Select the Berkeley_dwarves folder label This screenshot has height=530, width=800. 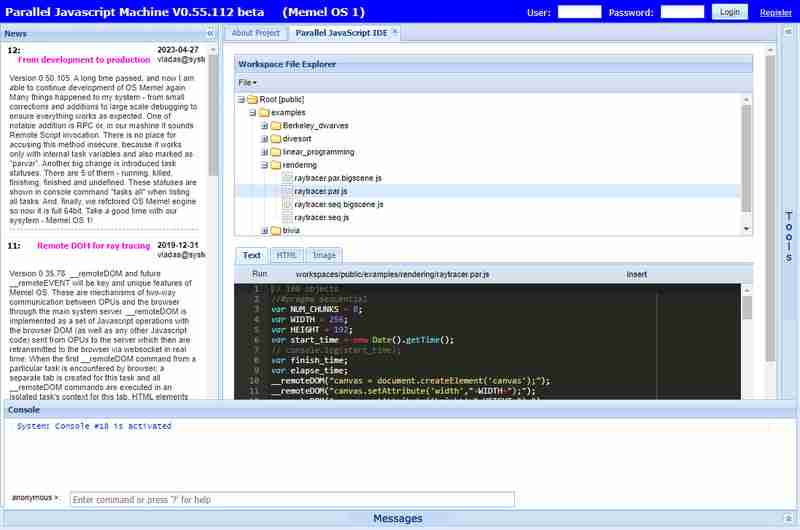(315, 125)
